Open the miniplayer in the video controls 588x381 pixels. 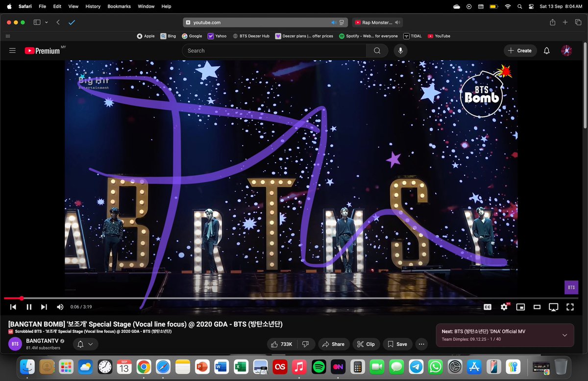pyautogui.click(x=520, y=307)
